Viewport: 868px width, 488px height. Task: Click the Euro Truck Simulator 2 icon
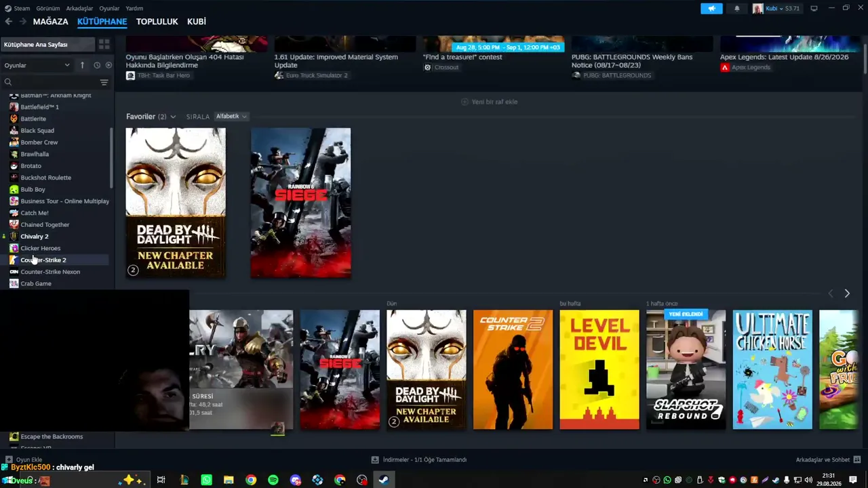279,75
